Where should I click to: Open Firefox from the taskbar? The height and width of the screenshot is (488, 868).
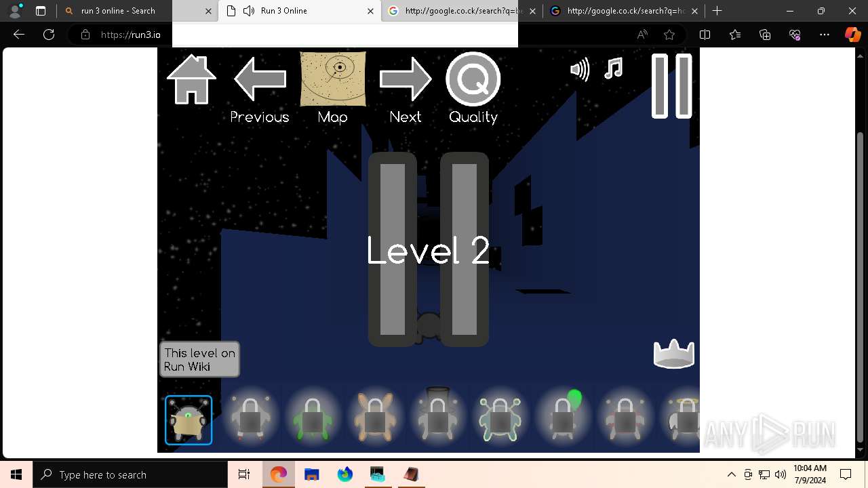pyautogui.click(x=345, y=474)
